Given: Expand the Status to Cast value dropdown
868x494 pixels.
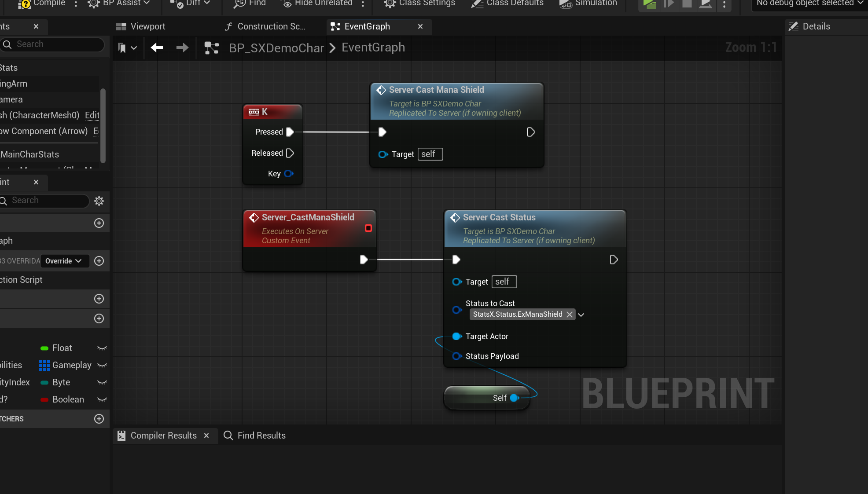Looking at the screenshot, I should point(581,315).
